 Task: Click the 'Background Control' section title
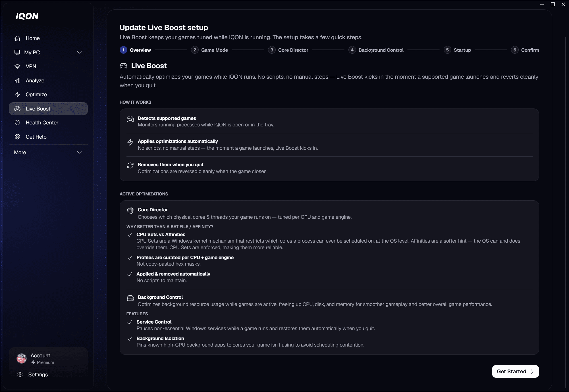[160, 297]
